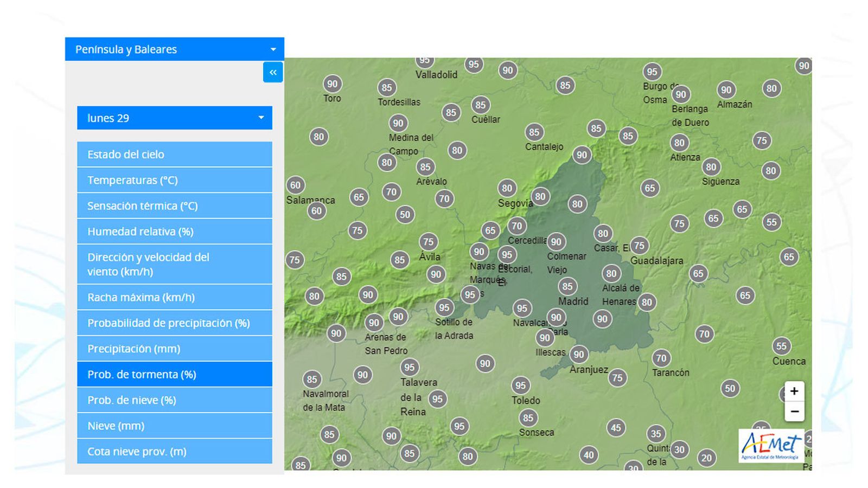Screen dimensions: 868x488
Task: Click the 80 marker above Atienza
Action: coord(680,143)
